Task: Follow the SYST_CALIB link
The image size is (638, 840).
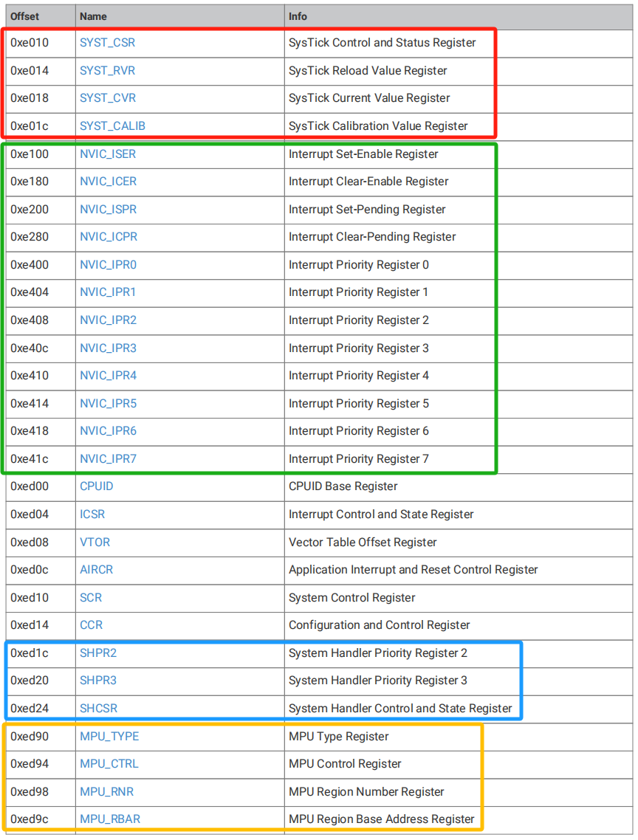Action: tap(112, 126)
